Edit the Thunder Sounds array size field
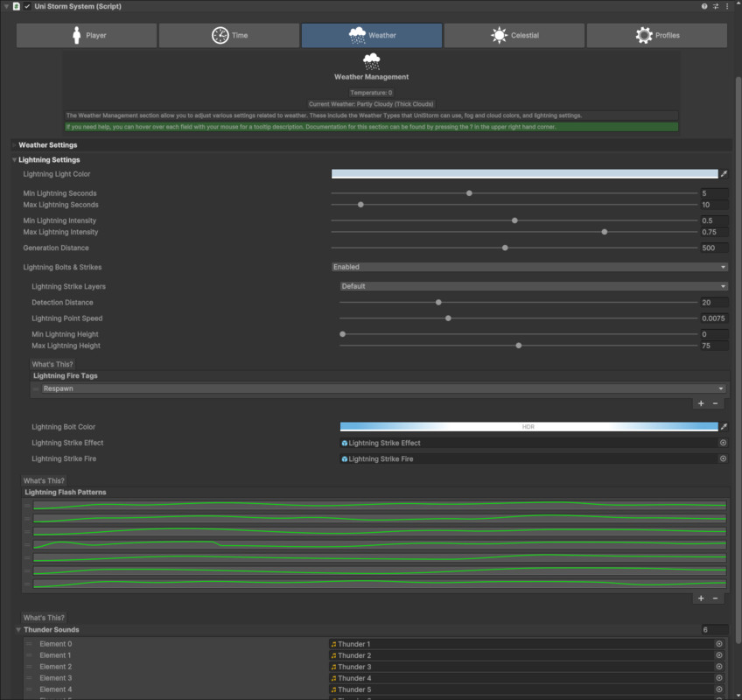Viewport: 742px width, 700px height. click(x=714, y=629)
